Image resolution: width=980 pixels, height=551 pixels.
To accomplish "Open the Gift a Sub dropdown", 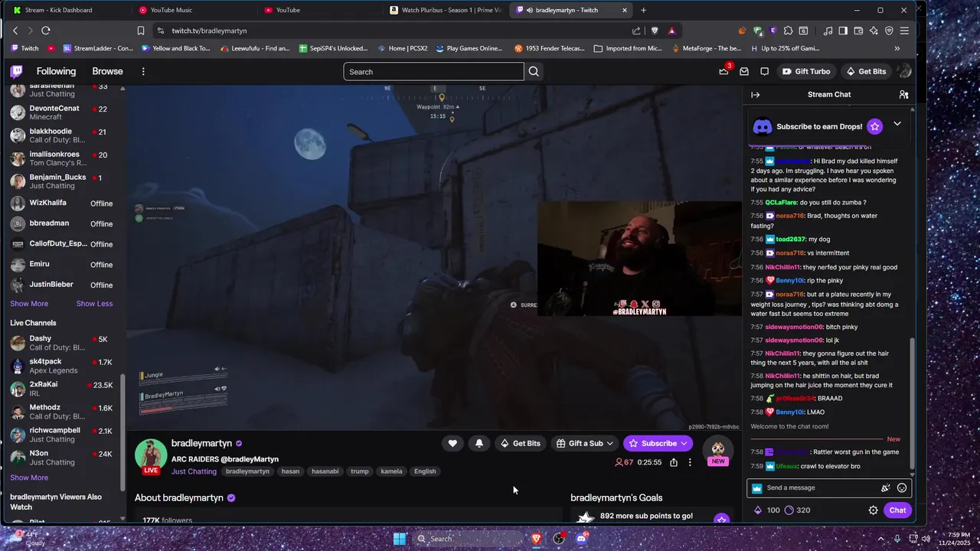I will click(586, 443).
